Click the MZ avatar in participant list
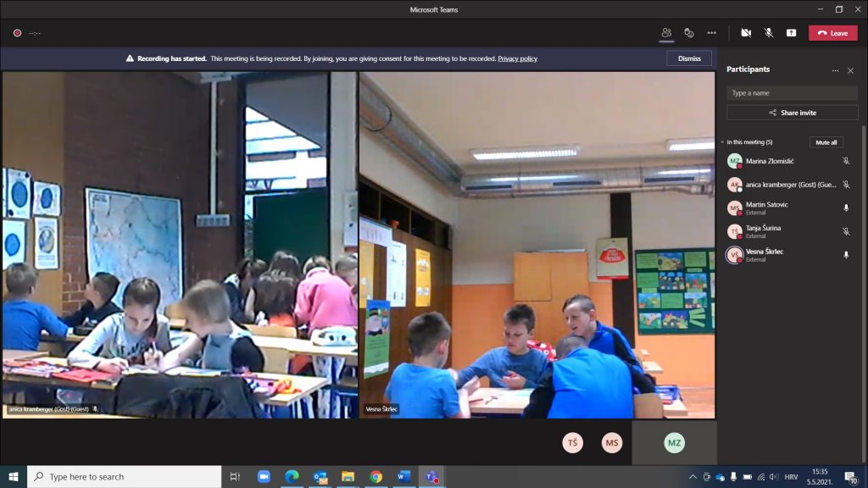868x488 pixels. [735, 161]
